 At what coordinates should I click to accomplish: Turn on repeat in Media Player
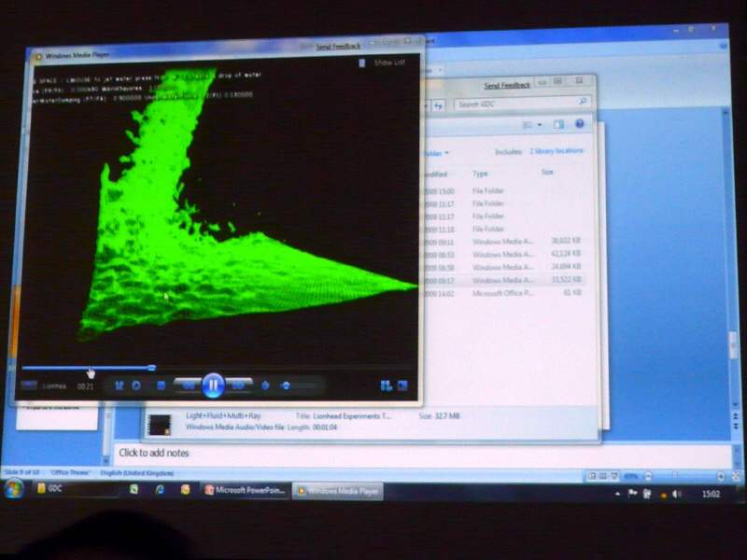(x=136, y=385)
